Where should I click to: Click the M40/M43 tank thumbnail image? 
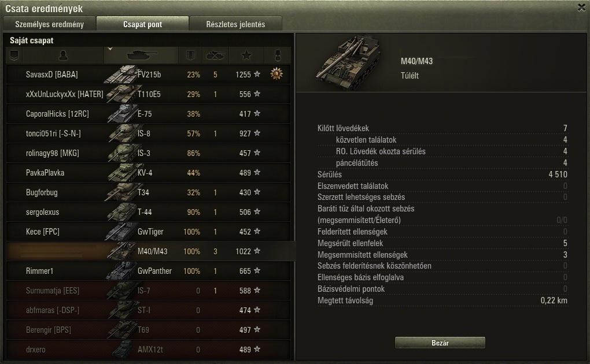(348, 62)
